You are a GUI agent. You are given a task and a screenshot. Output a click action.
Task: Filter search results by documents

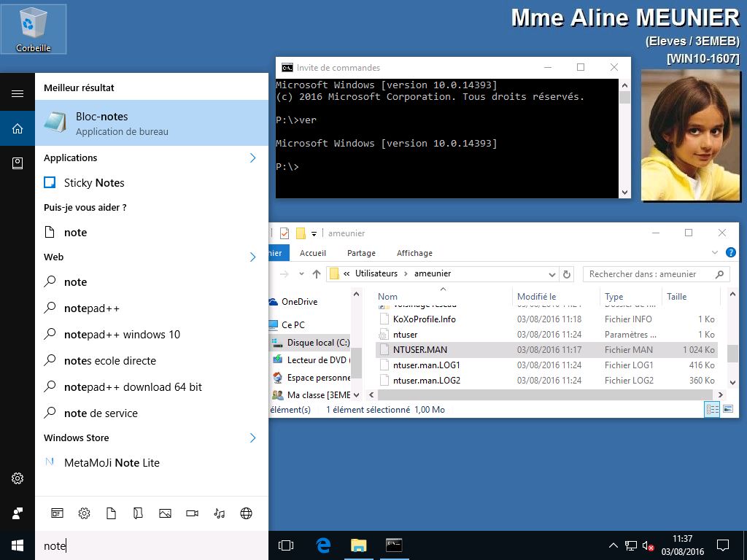[111, 513]
